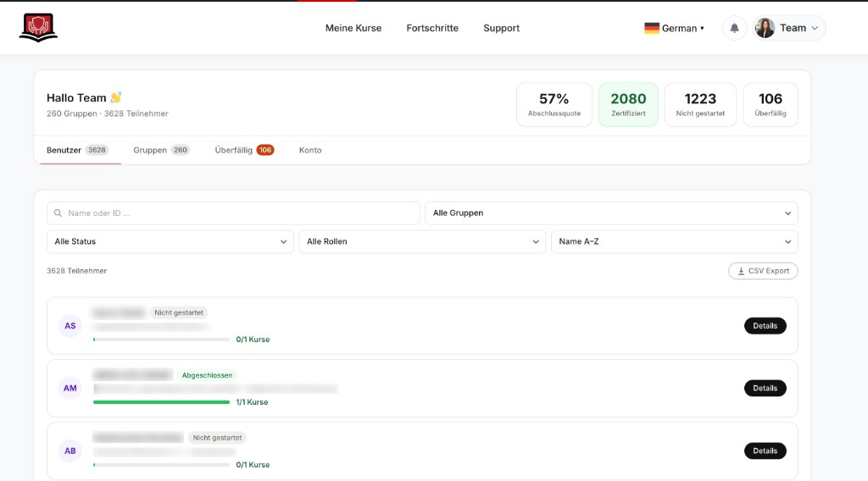Click AS user's course progress bar
This screenshot has height=481, width=868.
[161, 340]
